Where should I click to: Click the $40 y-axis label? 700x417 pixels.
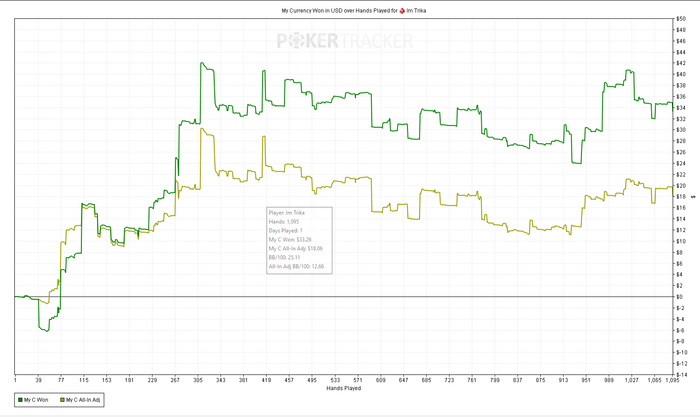[681, 75]
